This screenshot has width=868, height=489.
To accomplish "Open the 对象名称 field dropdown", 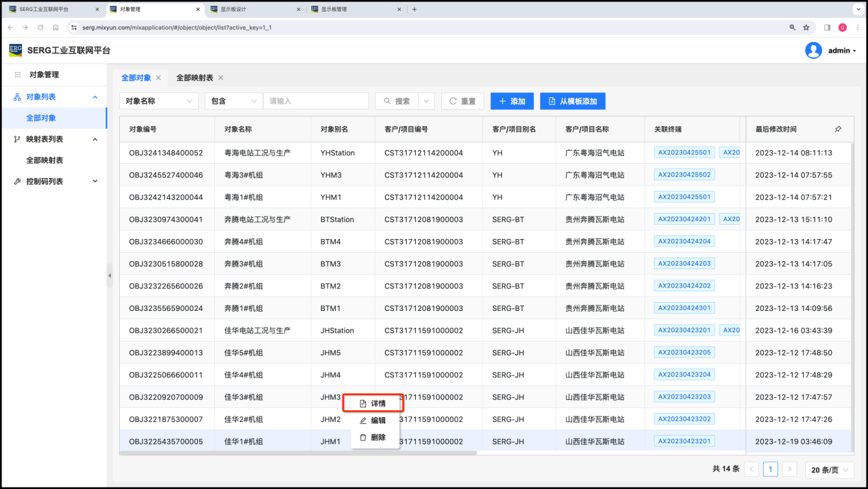I will 159,101.
